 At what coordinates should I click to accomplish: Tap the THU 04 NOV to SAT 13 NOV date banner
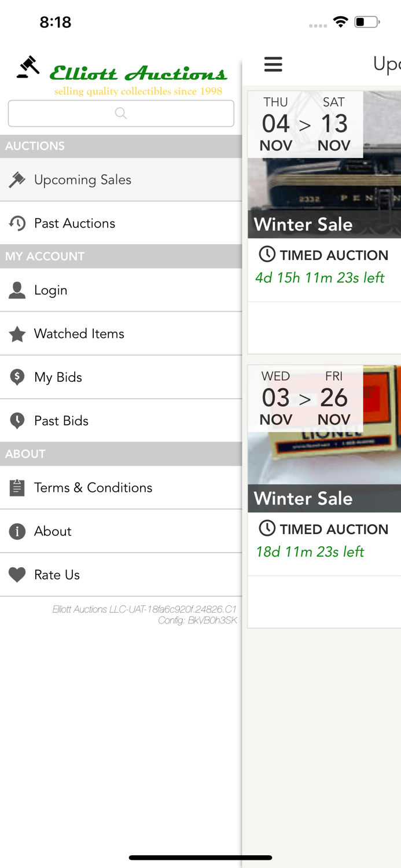(x=305, y=124)
